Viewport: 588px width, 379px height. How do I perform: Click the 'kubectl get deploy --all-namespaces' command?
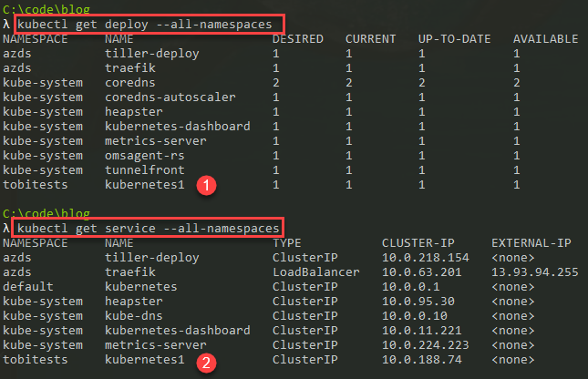click(x=142, y=23)
